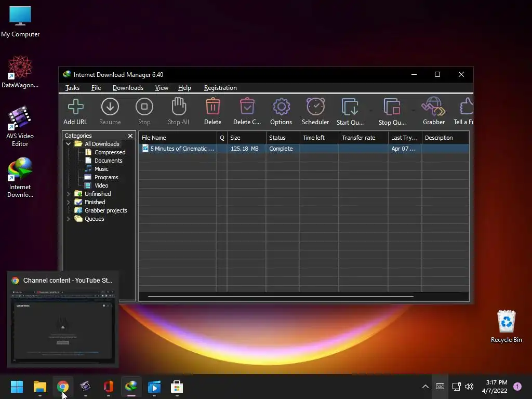This screenshot has height=399, width=532.
Task: Open the Scheduler clock icon
Action: point(315,111)
